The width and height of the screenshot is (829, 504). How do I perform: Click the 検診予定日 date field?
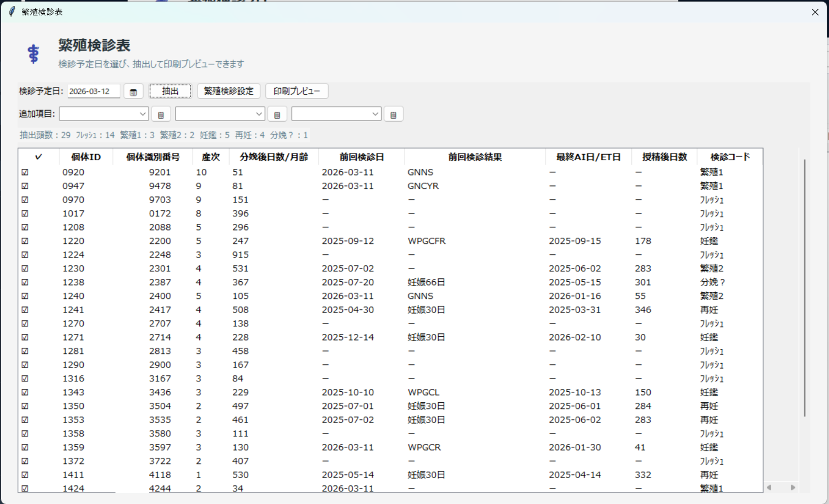93,91
